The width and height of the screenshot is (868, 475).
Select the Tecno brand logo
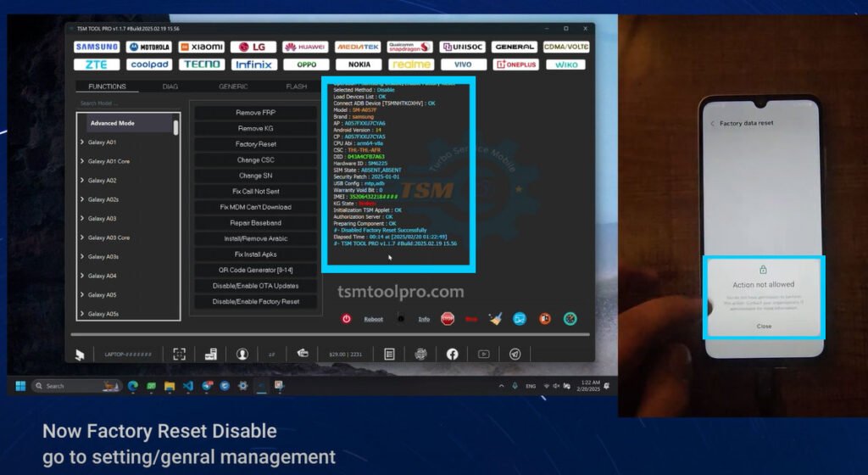coord(202,64)
